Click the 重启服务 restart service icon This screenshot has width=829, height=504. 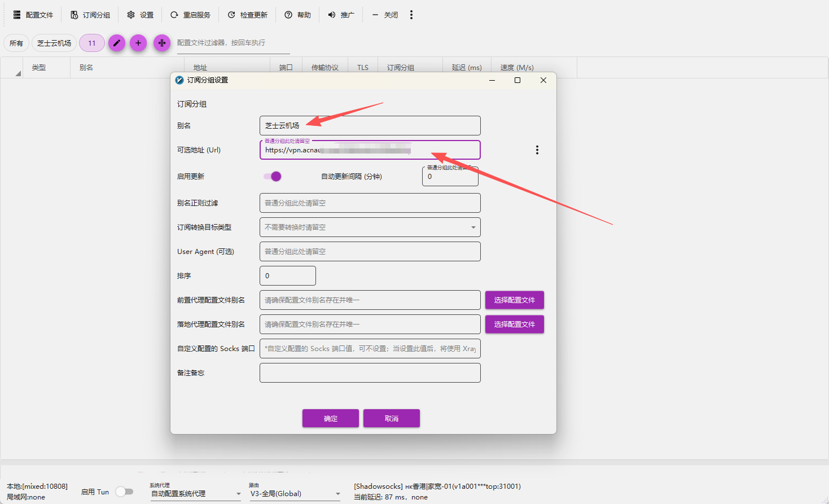pyautogui.click(x=174, y=15)
